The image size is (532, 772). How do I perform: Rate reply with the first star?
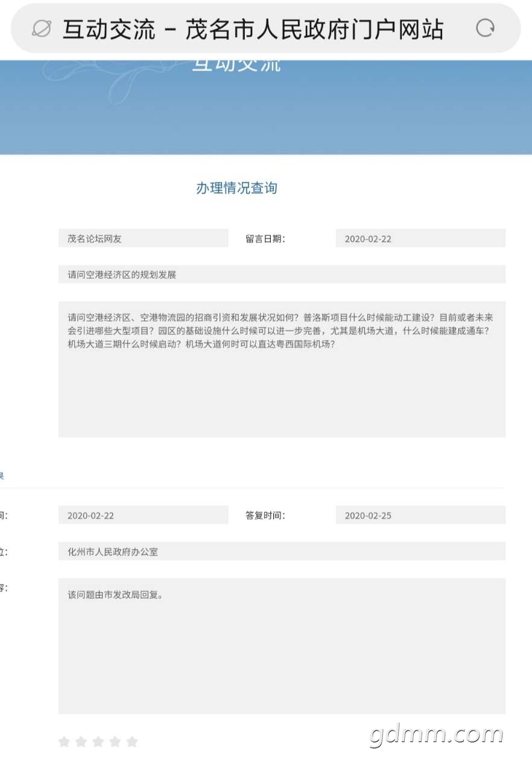tap(64, 742)
